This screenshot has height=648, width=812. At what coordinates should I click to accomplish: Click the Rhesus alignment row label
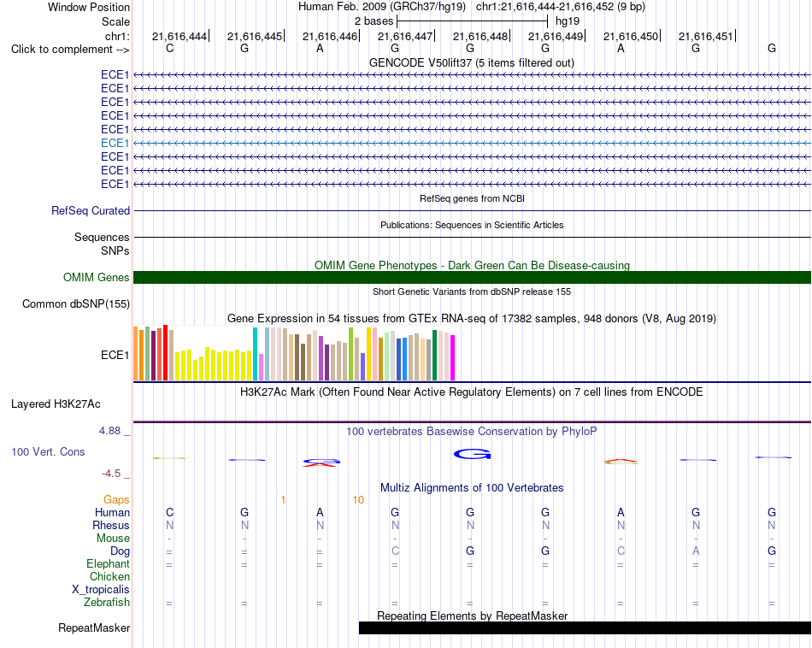111,526
